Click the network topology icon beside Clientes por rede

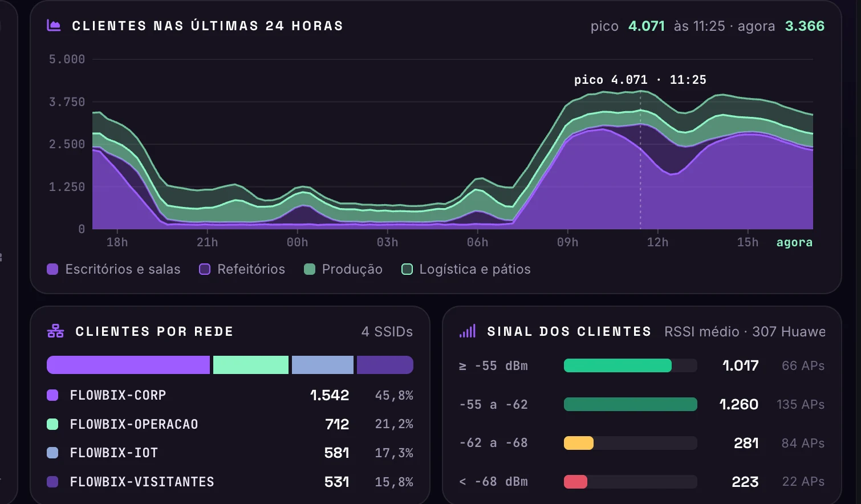coord(55,331)
